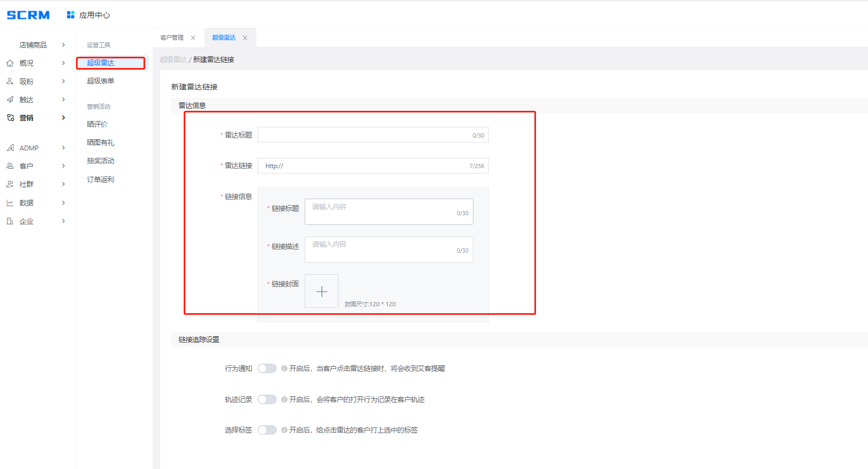Click the 吸粉 user-plus icon
This screenshot has height=469, width=868.
pyautogui.click(x=10, y=81)
